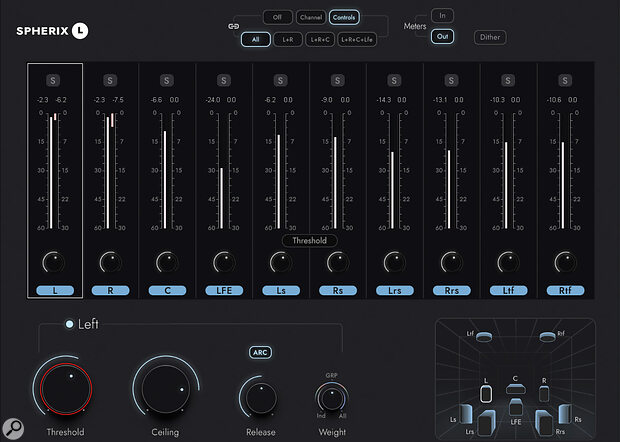The width and height of the screenshot is (620, 442).
Task: Click the Ls channel strip threshold knob
Action: [x=281, y=263]
